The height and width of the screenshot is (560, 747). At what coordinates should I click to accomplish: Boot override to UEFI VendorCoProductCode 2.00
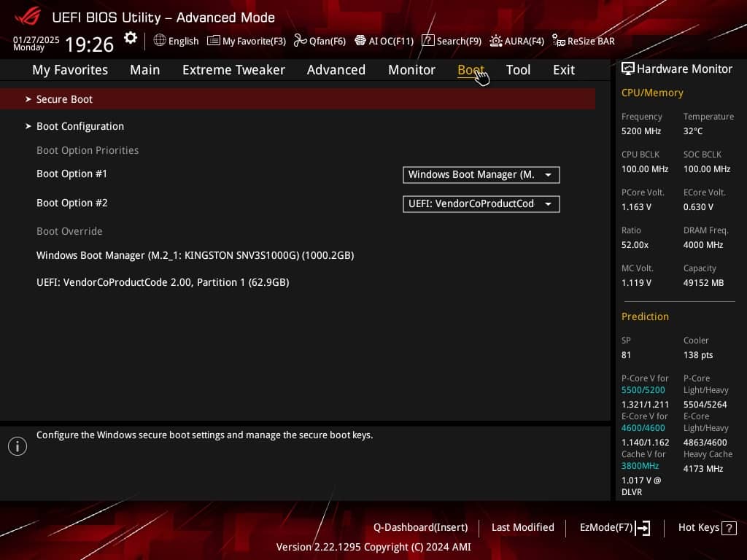tap(163, 282)
